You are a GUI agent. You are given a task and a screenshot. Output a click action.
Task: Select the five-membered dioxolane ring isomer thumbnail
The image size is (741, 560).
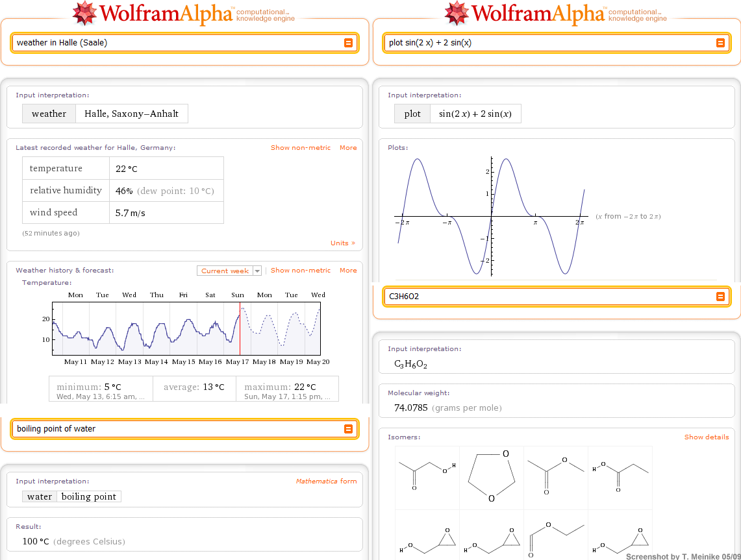(492, 478)
